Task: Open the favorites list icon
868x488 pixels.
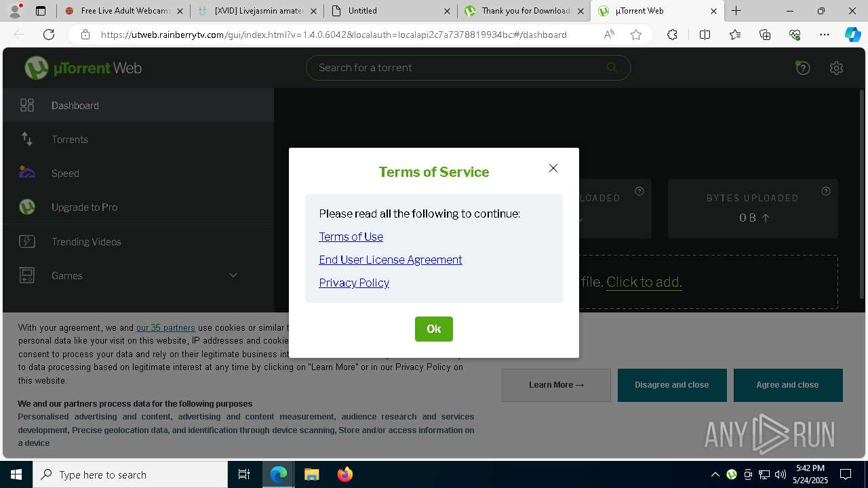Action: click(x=735, y=35)
